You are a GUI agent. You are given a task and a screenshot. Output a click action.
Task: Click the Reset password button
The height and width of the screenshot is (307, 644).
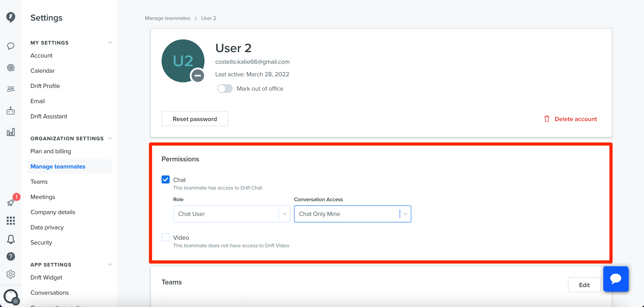point(194,119)
